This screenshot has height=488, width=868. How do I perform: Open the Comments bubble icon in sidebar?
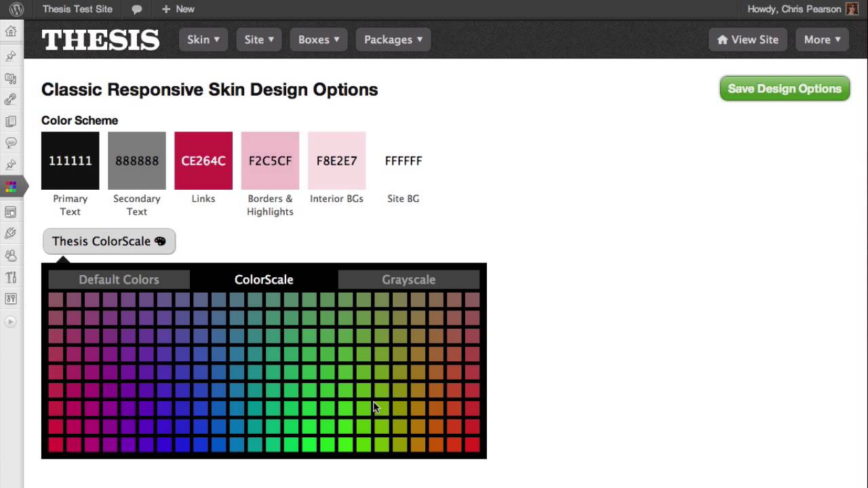point(11,143)
